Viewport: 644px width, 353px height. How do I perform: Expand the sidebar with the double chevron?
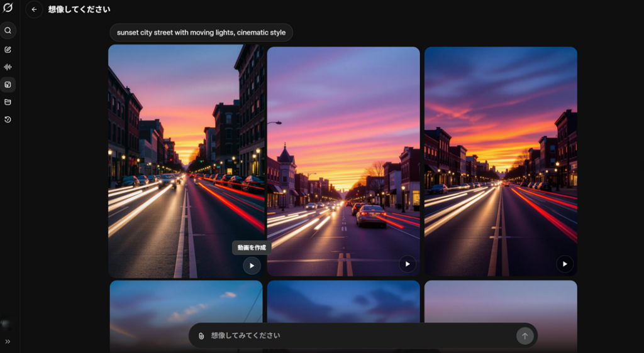coord(8,342)
